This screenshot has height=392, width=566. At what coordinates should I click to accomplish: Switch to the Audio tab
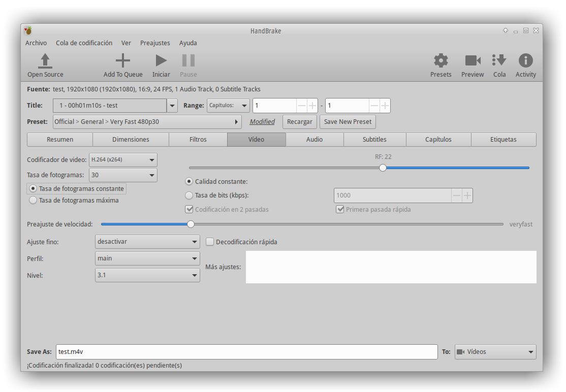[x=315, y=140]
